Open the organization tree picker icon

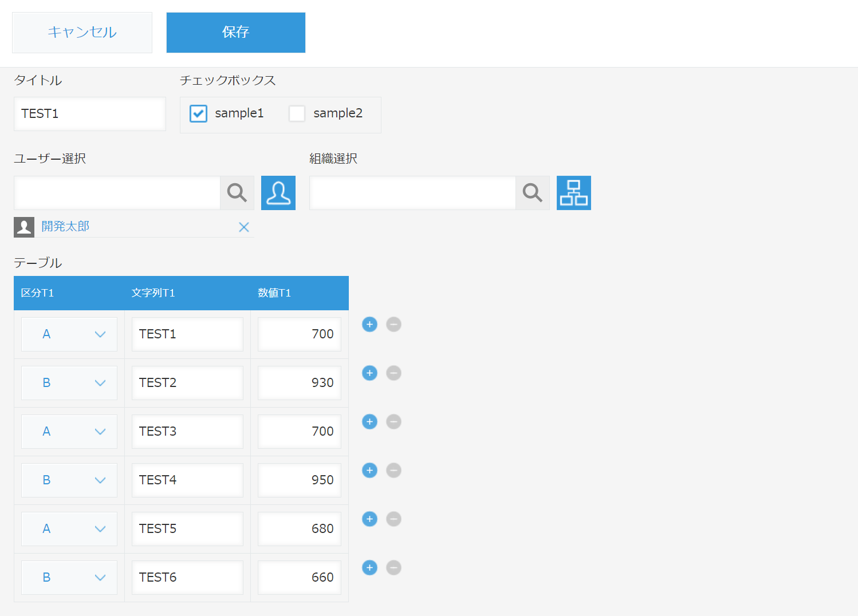coord(574,193)
